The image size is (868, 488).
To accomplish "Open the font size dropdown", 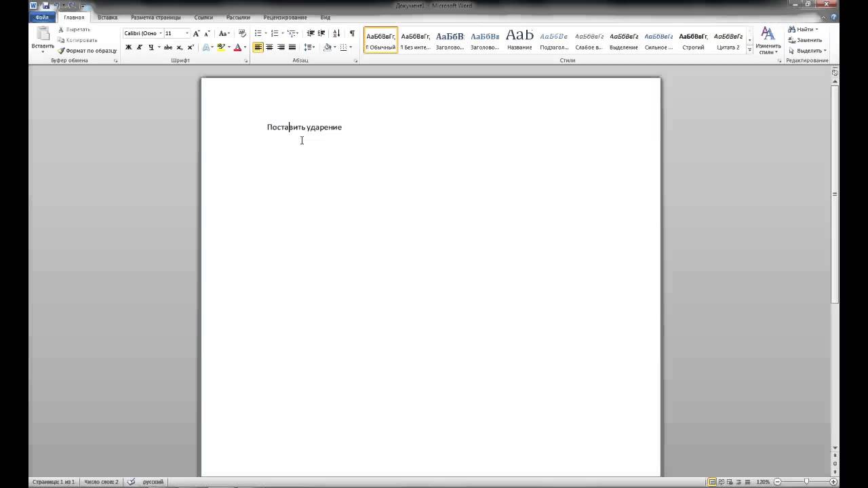I will [187, 33].
